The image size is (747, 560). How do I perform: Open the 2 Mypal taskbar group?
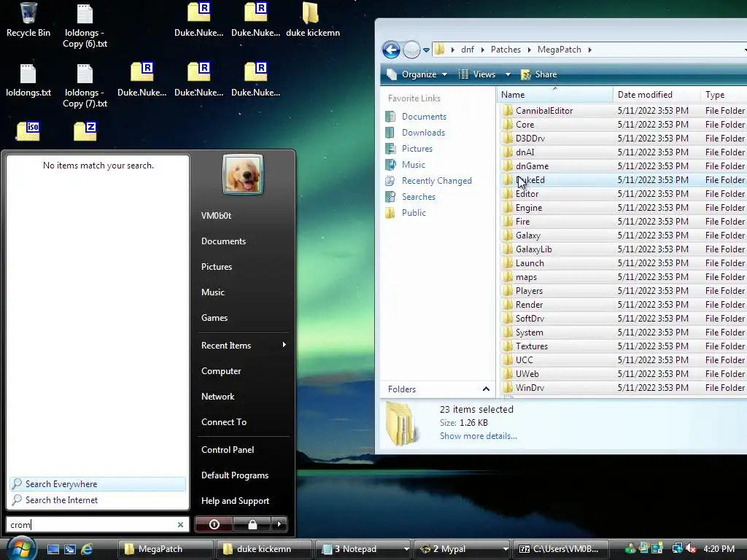[462, 549]
